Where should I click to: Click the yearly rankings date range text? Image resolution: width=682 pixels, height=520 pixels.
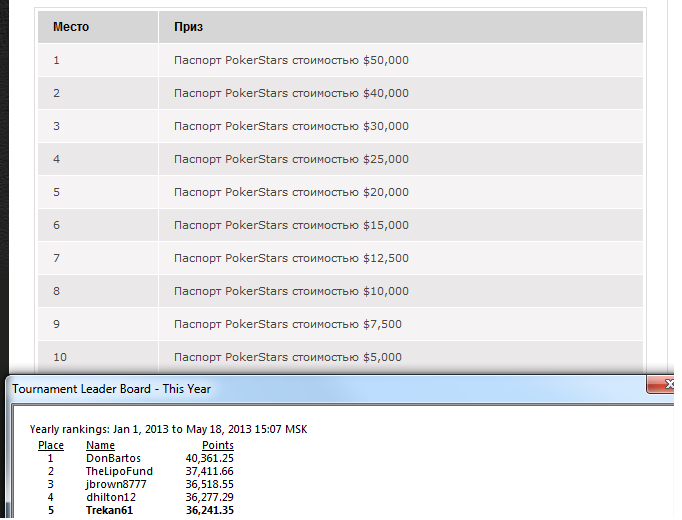point(168,429)
